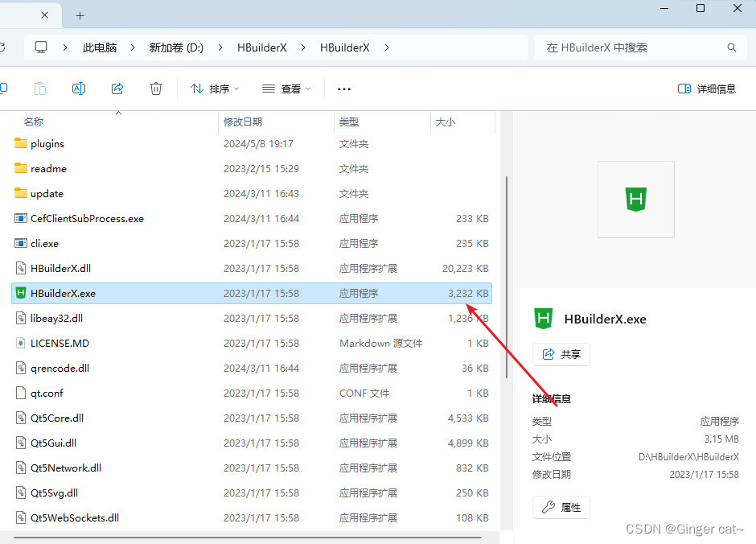The image size is (756, 544).
Task: Select qt.conf file icon
Action: tap(21, 393)
